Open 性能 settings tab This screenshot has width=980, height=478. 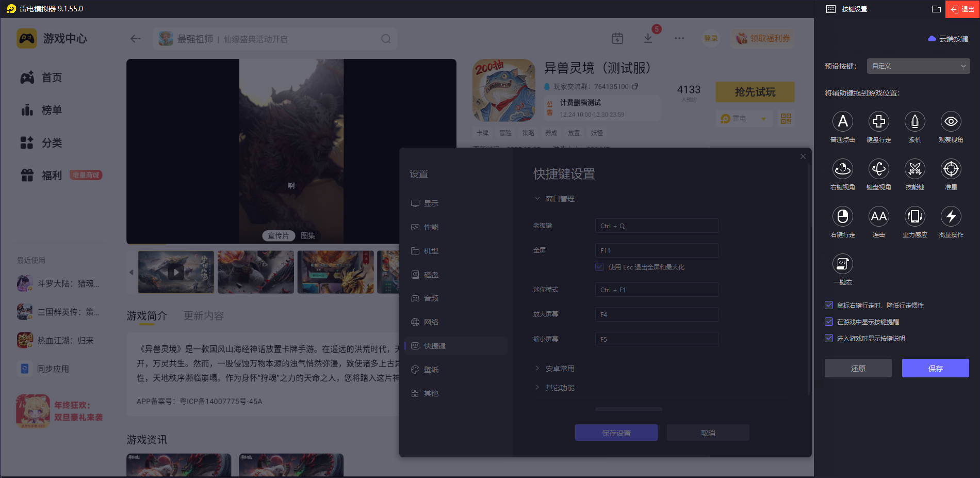point(456,227)
